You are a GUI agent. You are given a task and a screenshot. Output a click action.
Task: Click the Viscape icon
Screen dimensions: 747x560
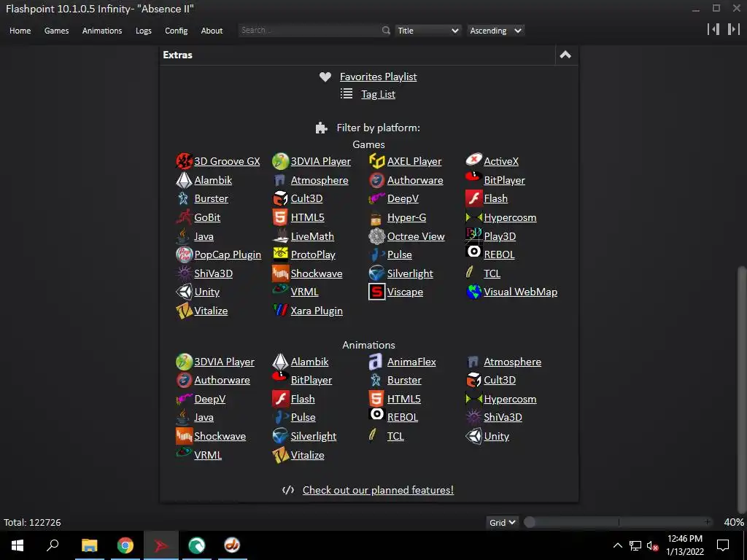(x=376, y=292)
